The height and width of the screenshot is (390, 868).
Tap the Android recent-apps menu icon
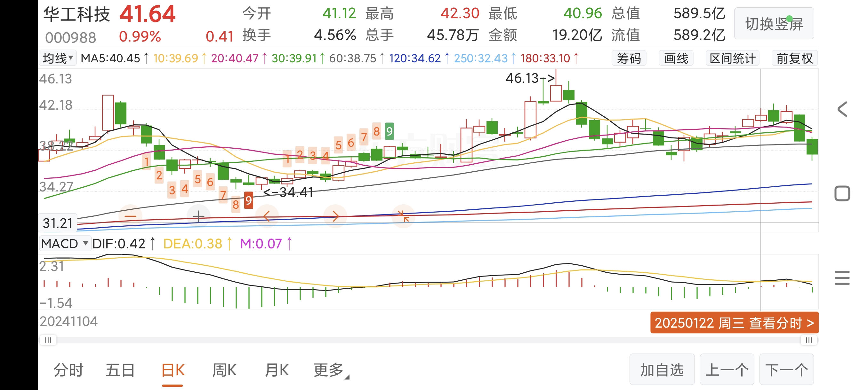842,278
